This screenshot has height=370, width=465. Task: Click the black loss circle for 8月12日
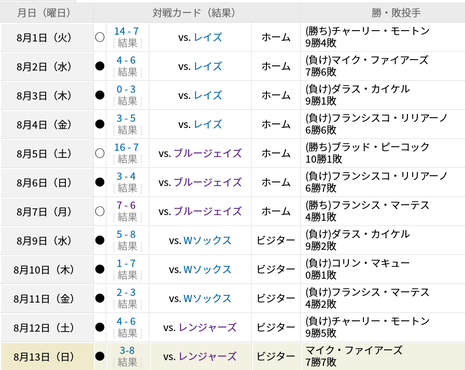tap(100, 327)
